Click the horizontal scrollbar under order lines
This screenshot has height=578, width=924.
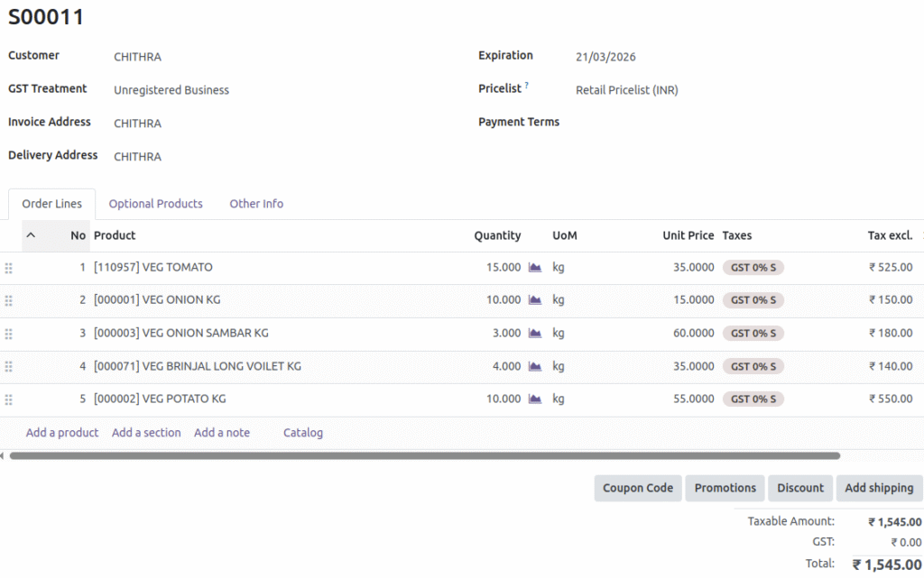[x=424, y=456]
